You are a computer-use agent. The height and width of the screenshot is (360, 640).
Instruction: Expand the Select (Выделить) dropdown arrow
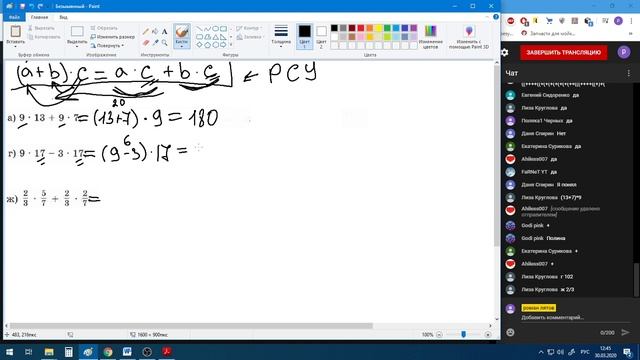pos(77,47)
